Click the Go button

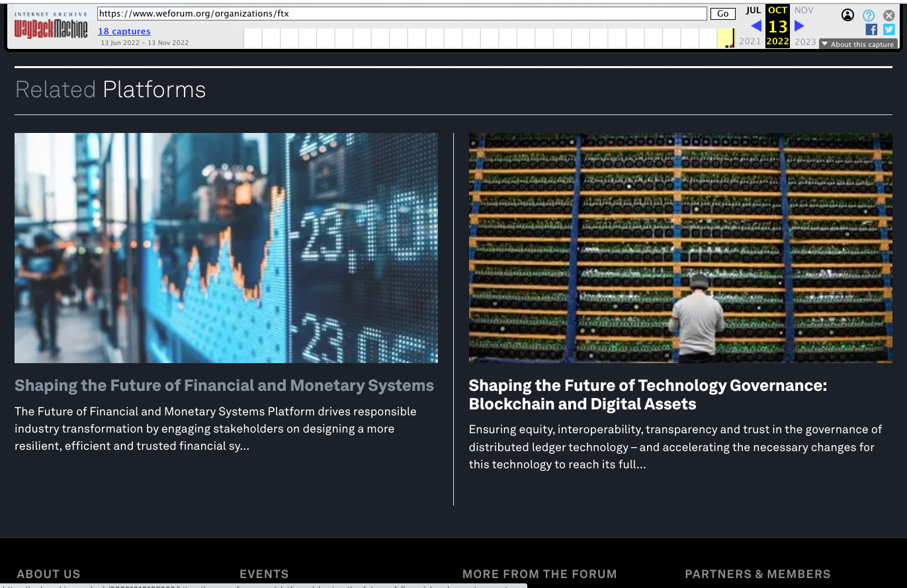723,13
